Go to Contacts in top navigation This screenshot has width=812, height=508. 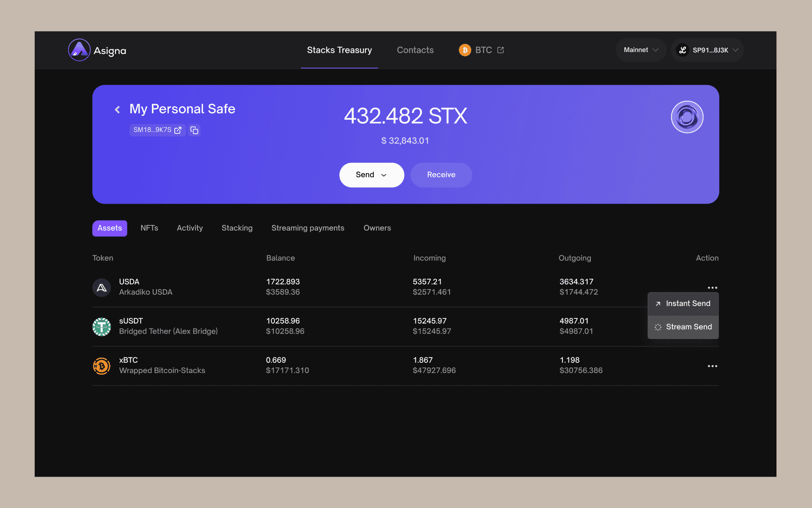coord(415,50)
